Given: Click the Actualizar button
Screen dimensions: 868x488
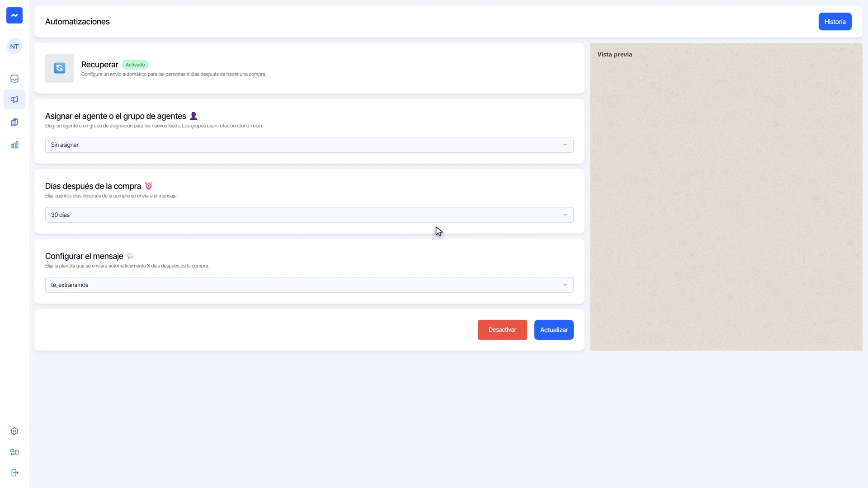Looking at the screenshot, I should (x=554, y=330).
